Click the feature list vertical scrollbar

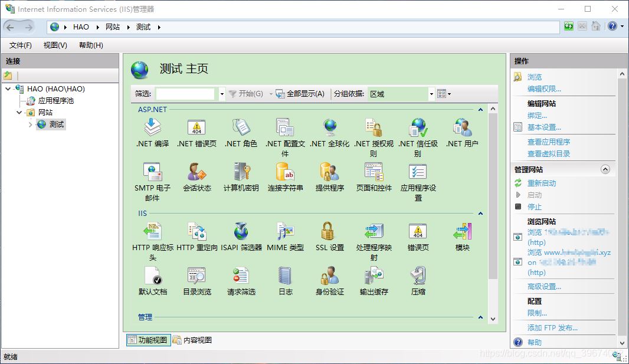(493, 196)
